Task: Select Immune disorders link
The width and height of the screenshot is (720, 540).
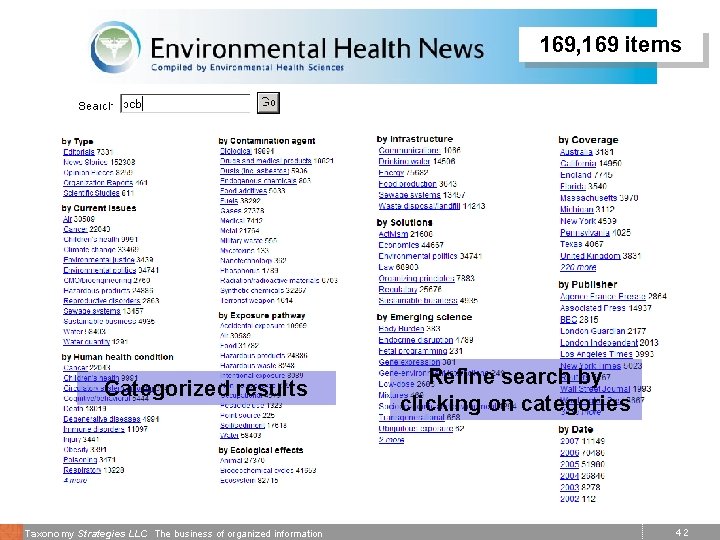Action: (94, 429)
